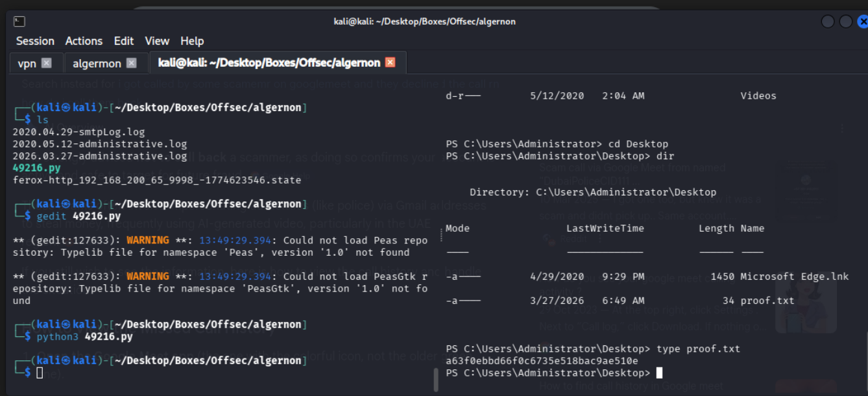Click the left pane scrollbar handle
This screenshot has height=396, width=868.
click(x=435, y=380)
